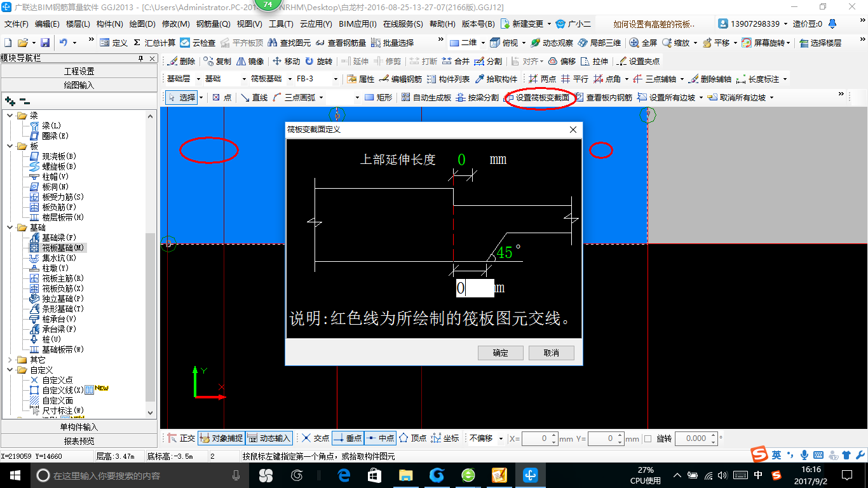Toggle 顶点 vertex snap
Viewport: 868px width, 488px height.
(x=412, y=438)
